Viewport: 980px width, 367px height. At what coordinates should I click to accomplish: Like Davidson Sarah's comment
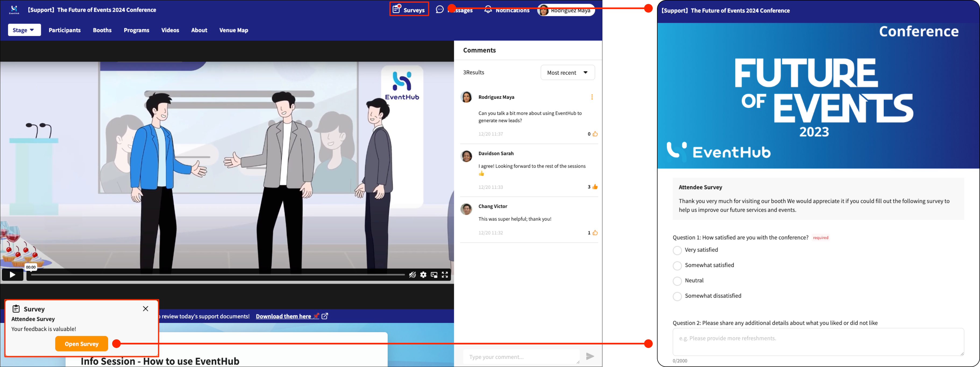pyautogui.click(x=595, y=186)
